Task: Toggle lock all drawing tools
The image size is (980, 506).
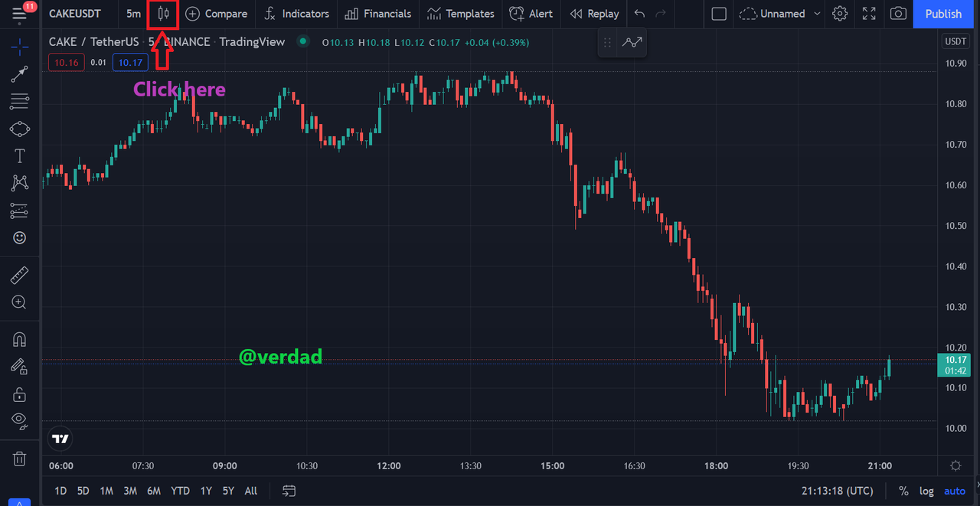Action: 20,394
